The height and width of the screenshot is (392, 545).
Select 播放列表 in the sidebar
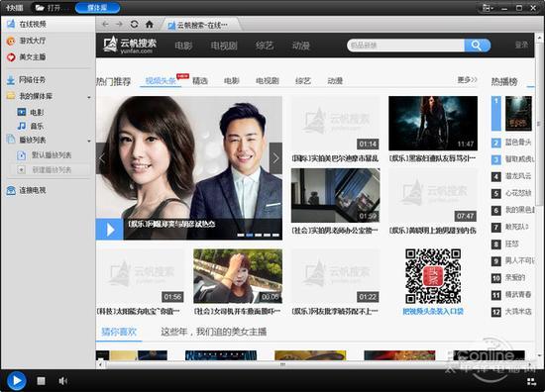[26, 140]
